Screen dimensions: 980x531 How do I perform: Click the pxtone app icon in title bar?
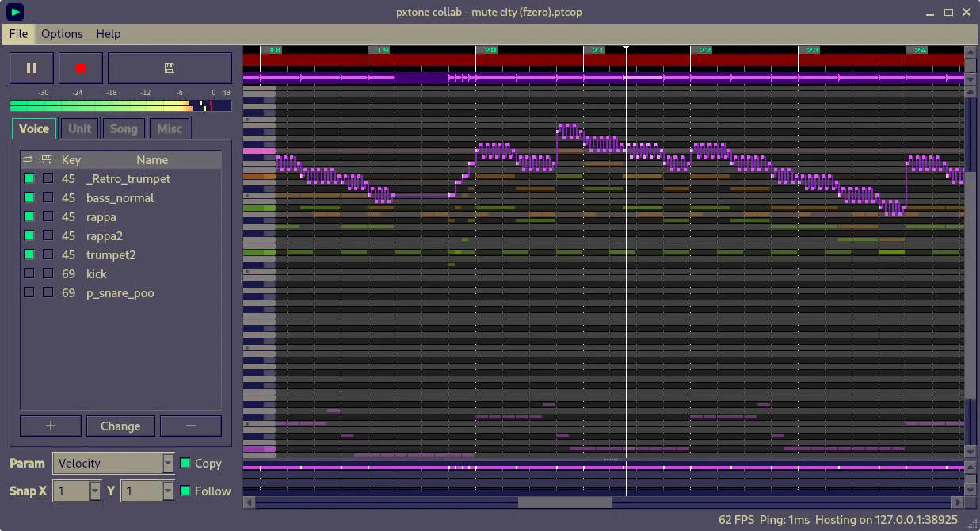pyautogui.click(x=14, y=12)
